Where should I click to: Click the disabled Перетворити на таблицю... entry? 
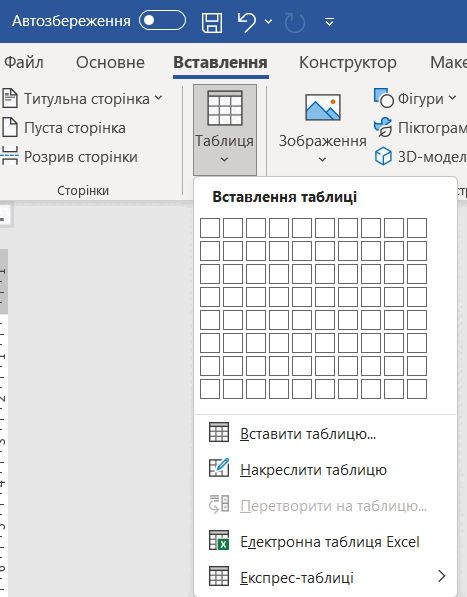pos(325,506)
